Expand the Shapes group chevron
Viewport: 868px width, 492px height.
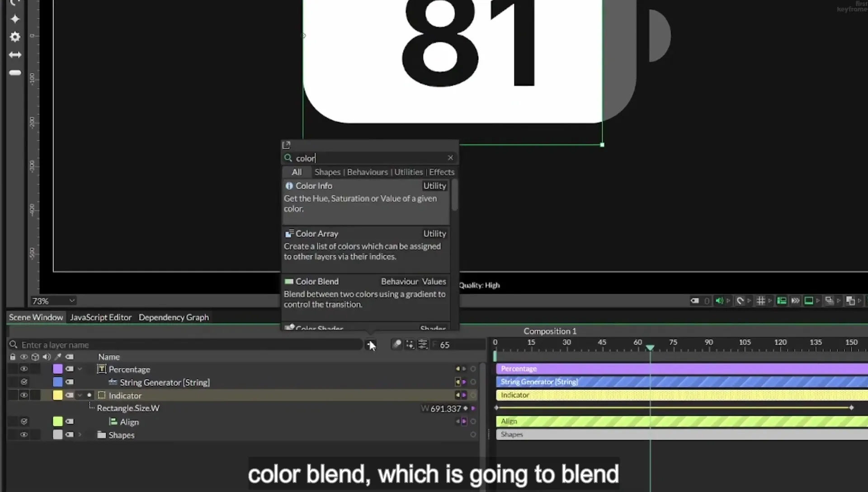click(x=80, y=435)
